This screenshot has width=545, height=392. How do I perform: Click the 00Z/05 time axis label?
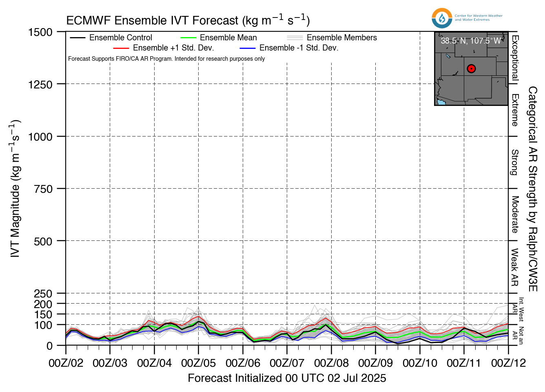point(199,363)
